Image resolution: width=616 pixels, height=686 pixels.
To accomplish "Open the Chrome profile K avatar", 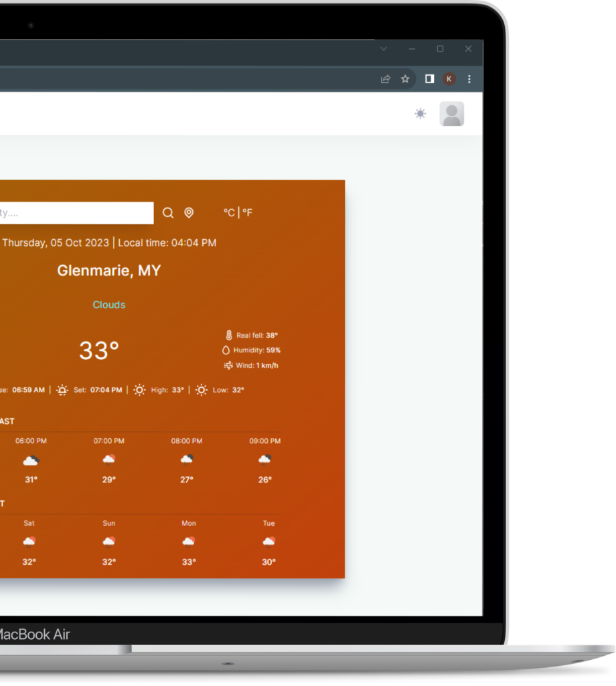I will click(449, 79).
